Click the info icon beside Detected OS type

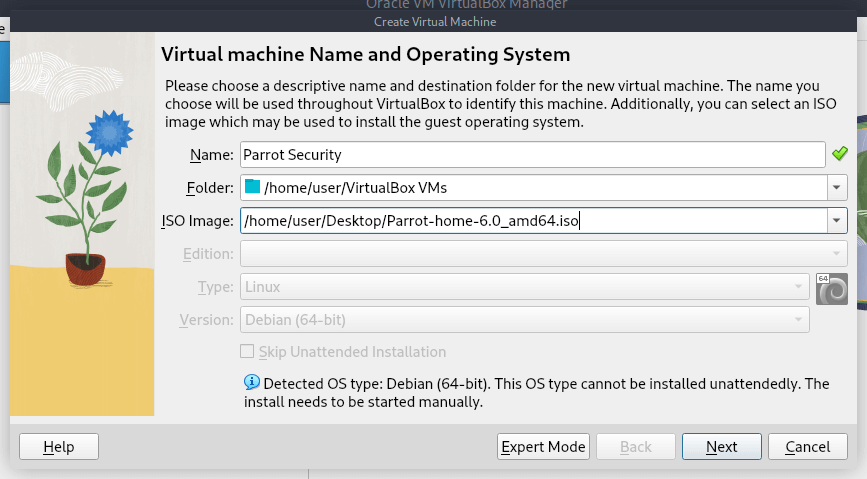point(252,384)
